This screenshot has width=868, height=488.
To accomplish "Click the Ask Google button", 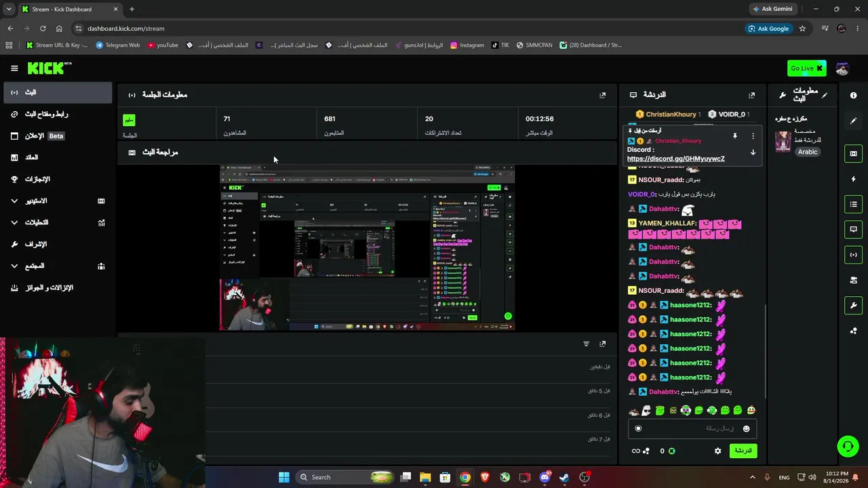I will pyautogui.click(x=769, y=28).
